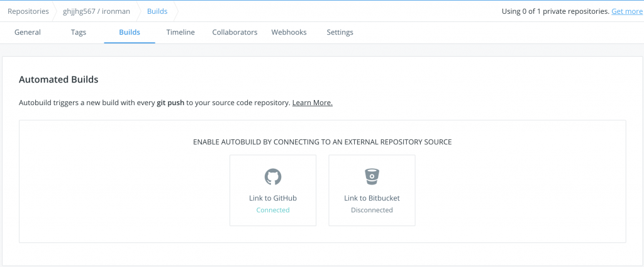This screenshot has height=267, width=644.
Task: Select the Link to GitHub label
Action: pyautogui.click(x=272, y=198)
